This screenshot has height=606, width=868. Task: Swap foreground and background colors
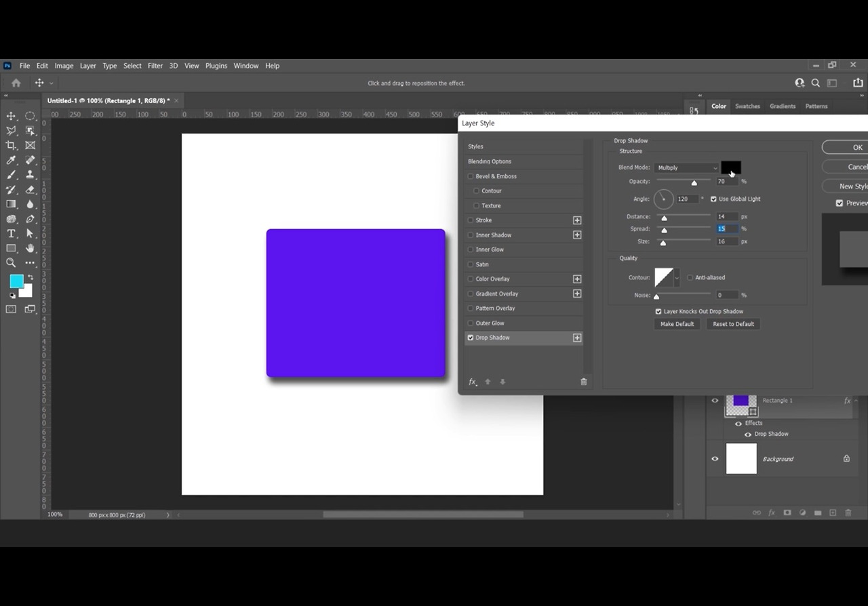coord(30,277)
